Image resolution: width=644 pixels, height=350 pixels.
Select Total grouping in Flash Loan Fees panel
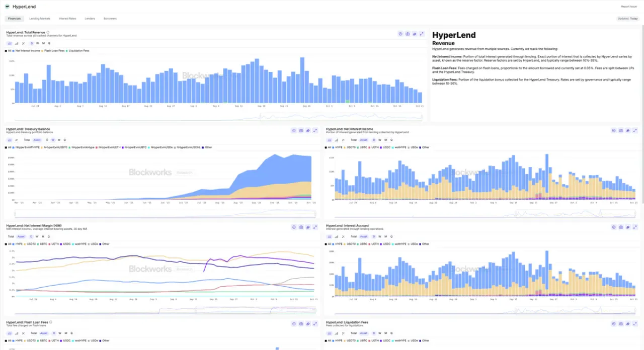[34, 333]
